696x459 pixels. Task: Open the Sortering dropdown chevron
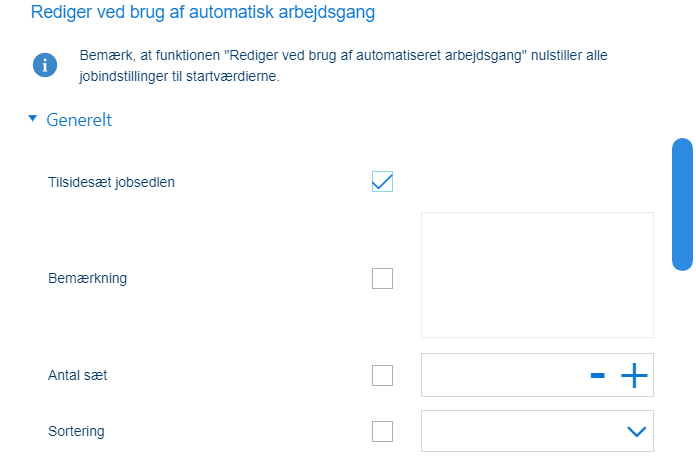click(636, 431)
